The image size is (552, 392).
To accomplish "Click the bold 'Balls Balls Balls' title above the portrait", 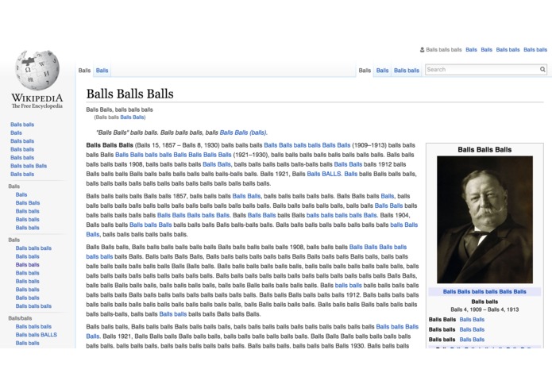I will coord(484,150).
